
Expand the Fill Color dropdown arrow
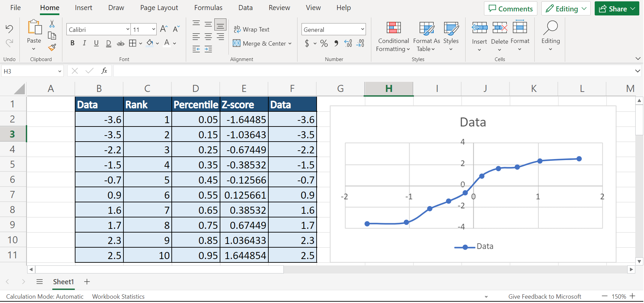coord(157,43)
